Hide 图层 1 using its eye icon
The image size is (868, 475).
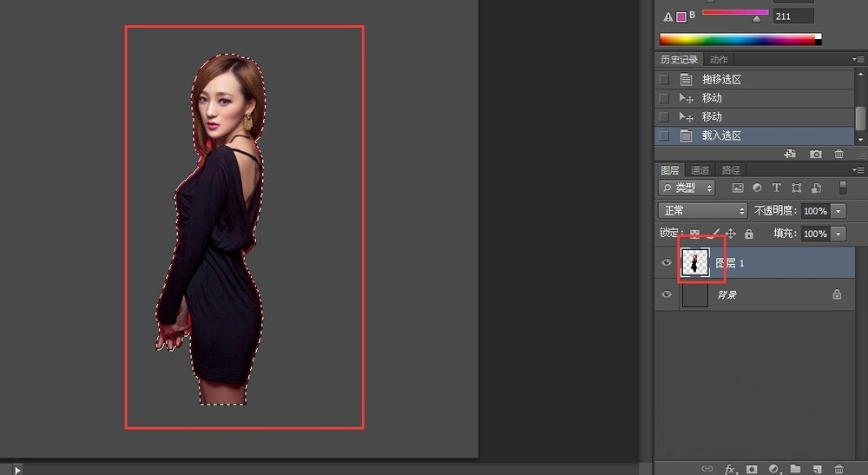tap(667, 262)
